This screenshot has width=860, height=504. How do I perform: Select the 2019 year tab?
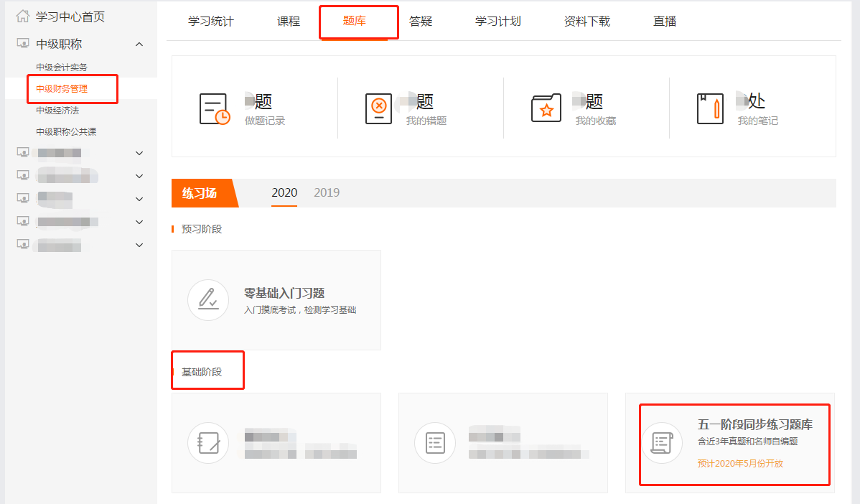click(327, 192)
